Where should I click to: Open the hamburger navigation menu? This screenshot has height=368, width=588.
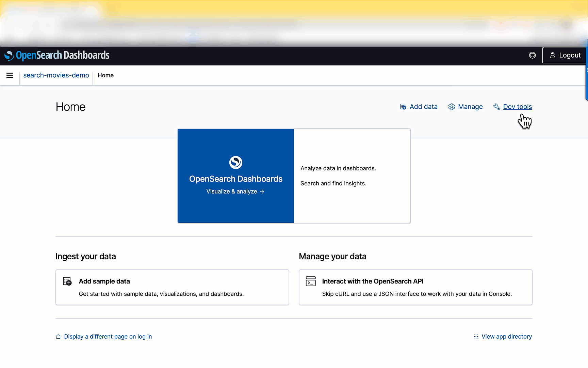[x=10, y=75]
